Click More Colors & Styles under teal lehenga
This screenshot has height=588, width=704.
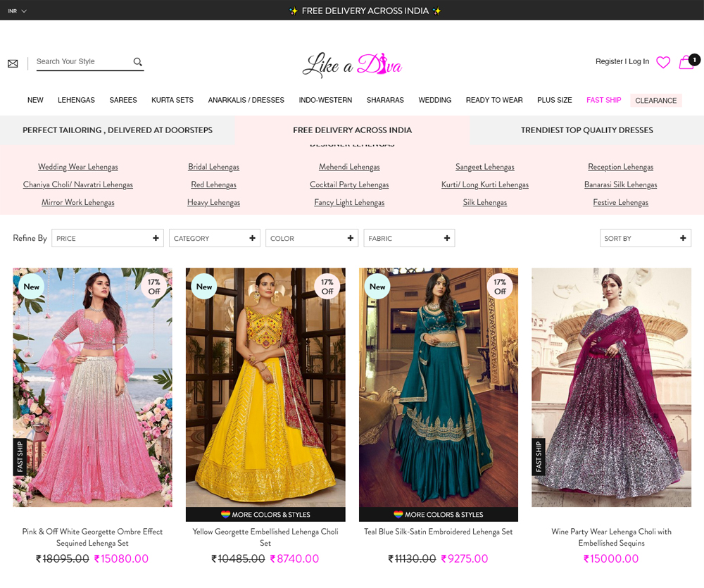(x=439, y=515)
